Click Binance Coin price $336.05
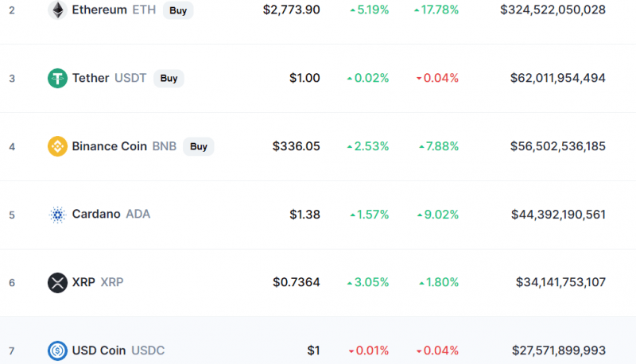636x364 pixels. [x=296, y=146]
